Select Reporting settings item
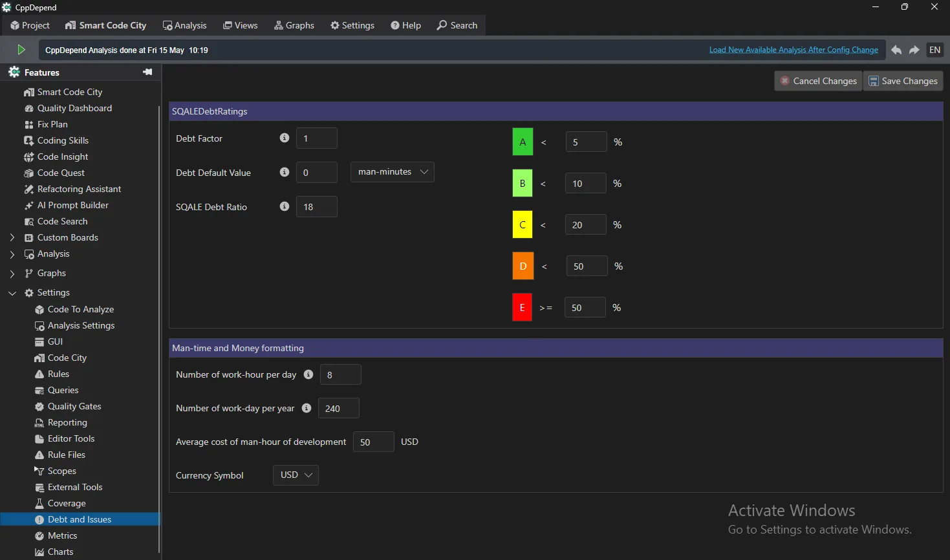This screenshot has height=560, width=950. [x=61, y=422]
